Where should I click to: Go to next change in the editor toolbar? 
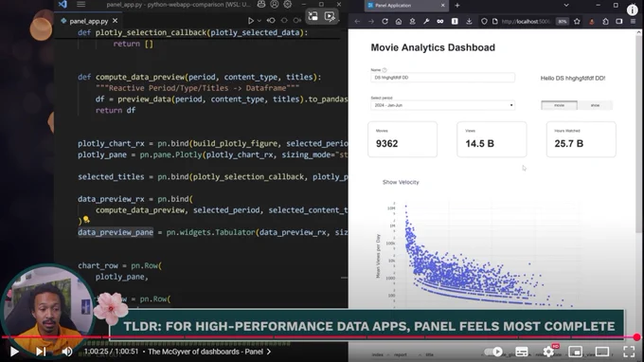click(297, 20)
